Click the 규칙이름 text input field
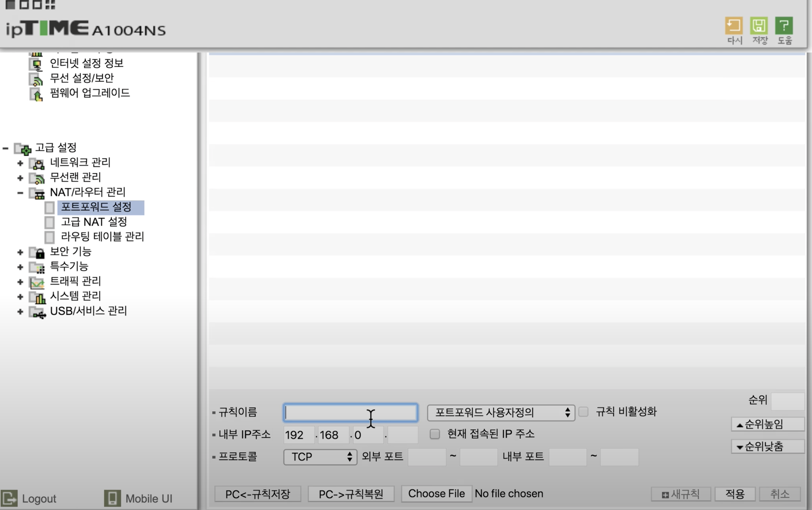Viewport: 812px width, 510px height. point(350,413)
